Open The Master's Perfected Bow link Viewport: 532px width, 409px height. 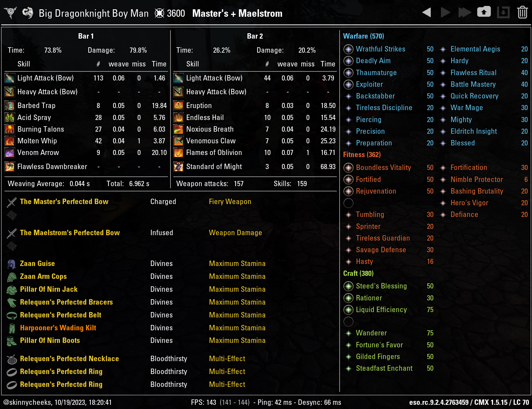(x=64, y=202)
